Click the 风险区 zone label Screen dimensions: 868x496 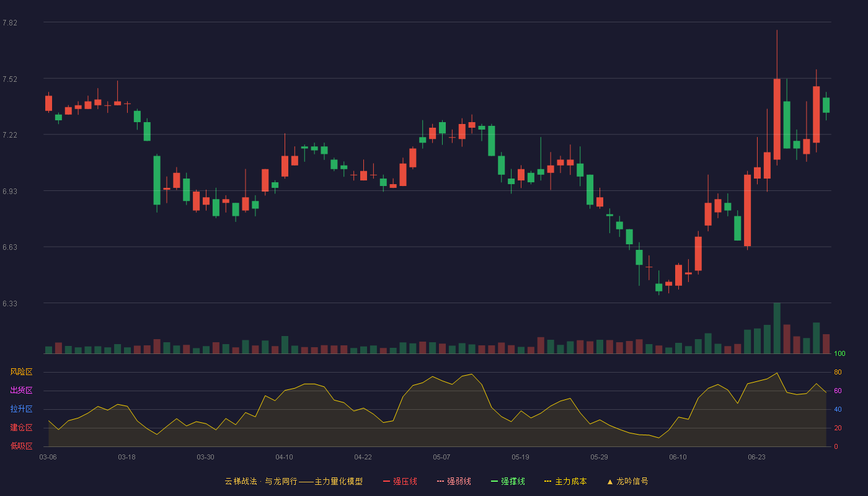21,372
